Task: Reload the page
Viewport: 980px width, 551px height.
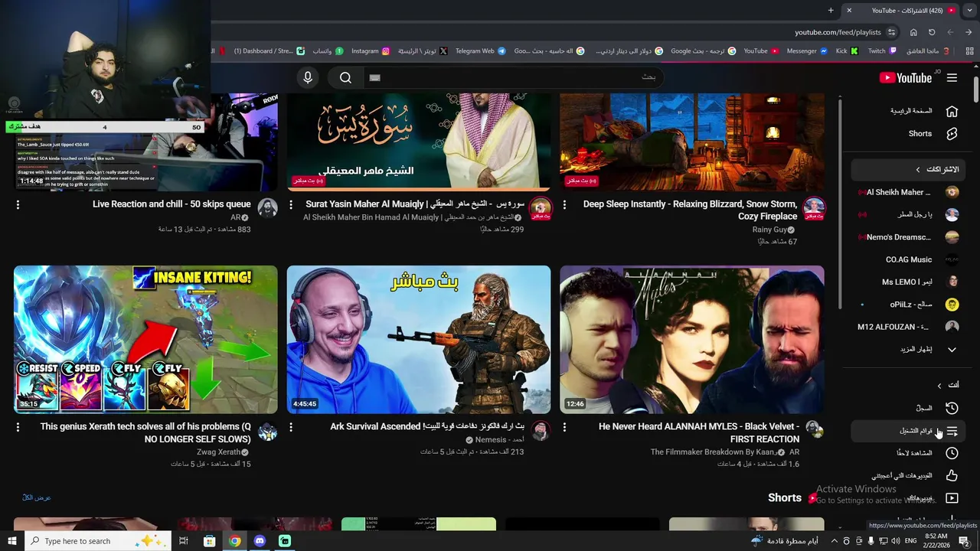Action: click(932, 32)
